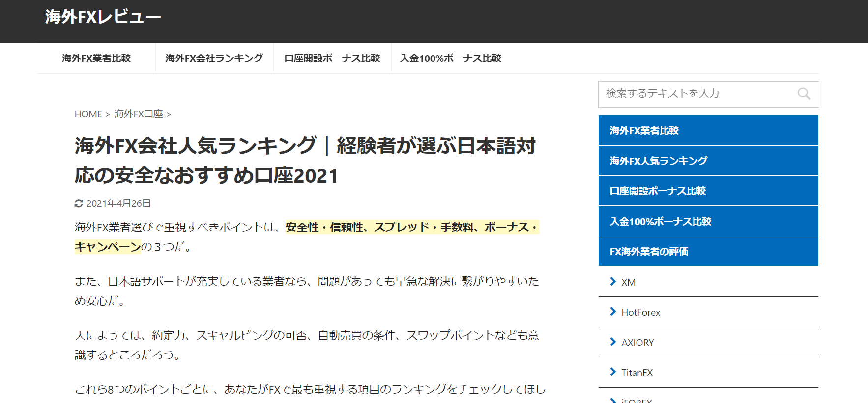
Task: Open the HotForex review link
Action: 640,313
